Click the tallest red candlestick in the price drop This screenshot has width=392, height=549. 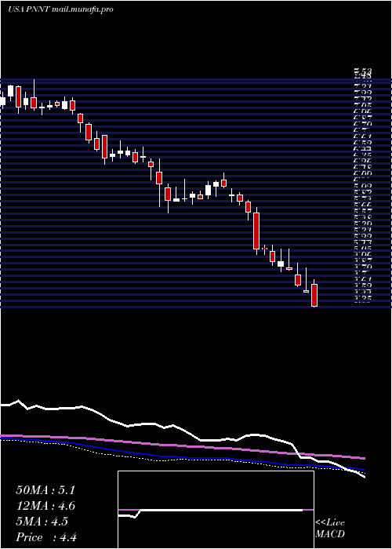(256, 231)
